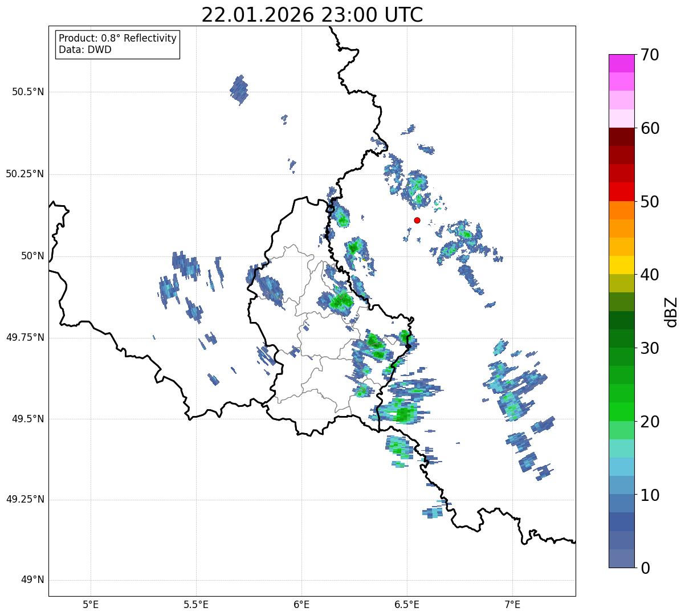
Task: Click the Data: DWD text line
Action: 85,50
